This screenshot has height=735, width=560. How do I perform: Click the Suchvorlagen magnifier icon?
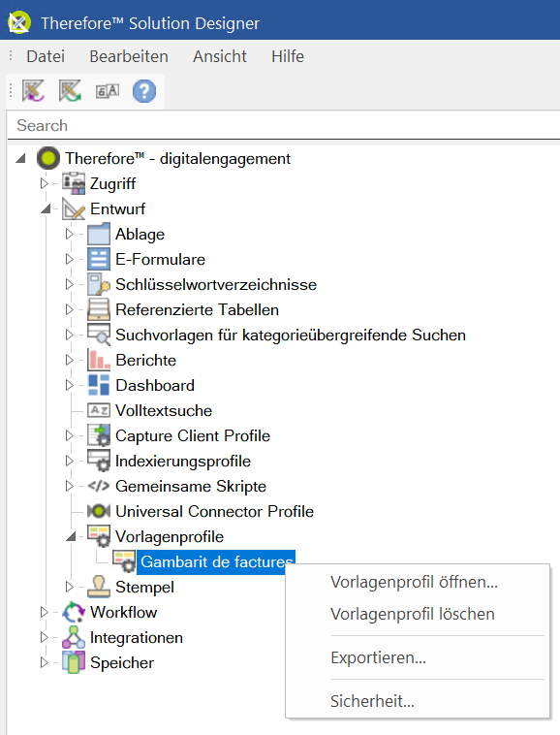coord(99,335)
